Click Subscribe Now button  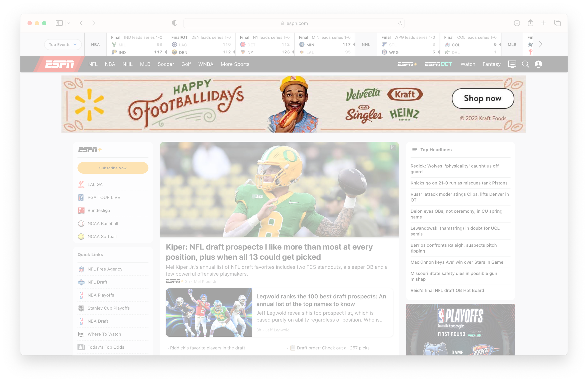click(x=113, y=168)
